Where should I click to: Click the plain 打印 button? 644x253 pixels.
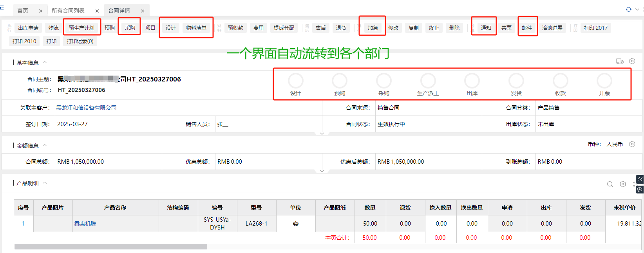click(x=51, y=41)
